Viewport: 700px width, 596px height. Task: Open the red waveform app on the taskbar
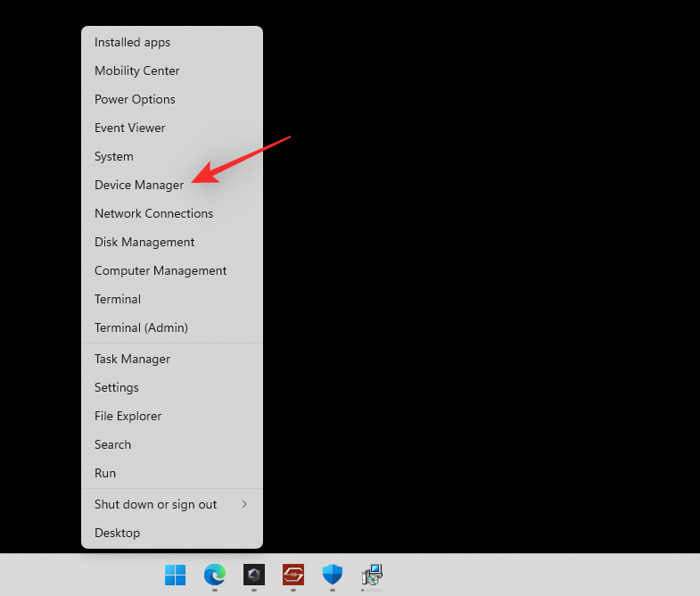coord(293,575)
